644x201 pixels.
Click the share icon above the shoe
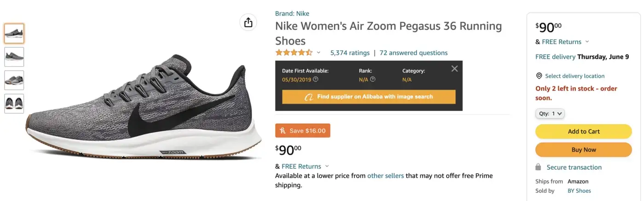pyautogui.click(x=248, y=23)
